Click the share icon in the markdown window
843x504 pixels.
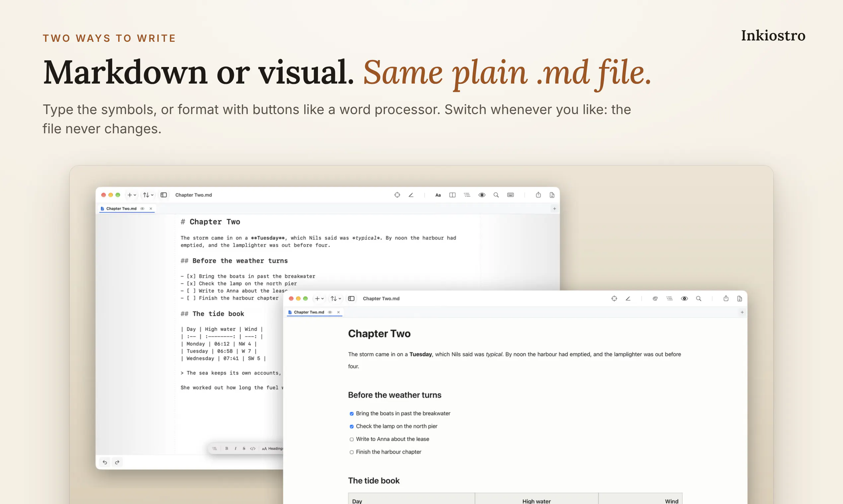tap(538, 195)
